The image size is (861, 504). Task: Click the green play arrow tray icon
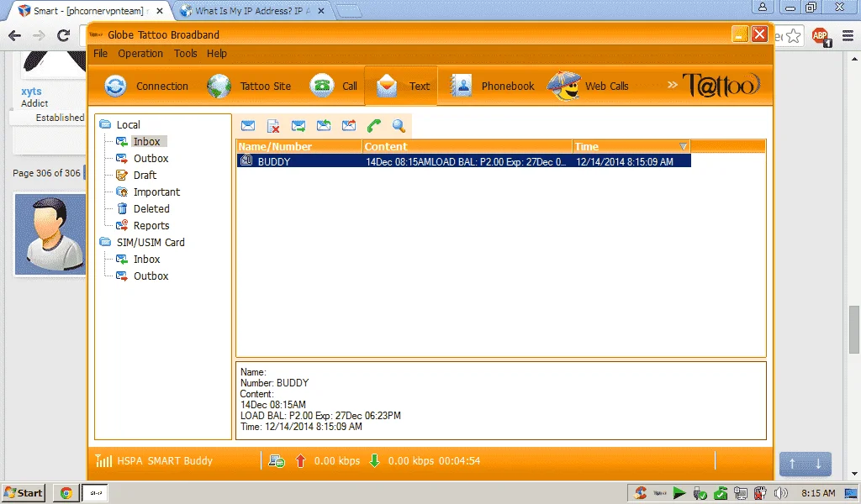(x=679, y=493)
